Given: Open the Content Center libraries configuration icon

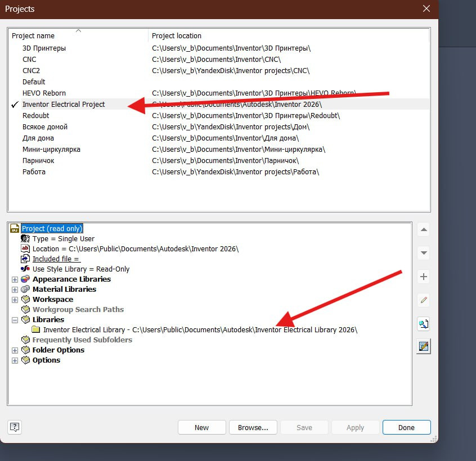Looking at the screenshot, I should [x=424, y=346].
